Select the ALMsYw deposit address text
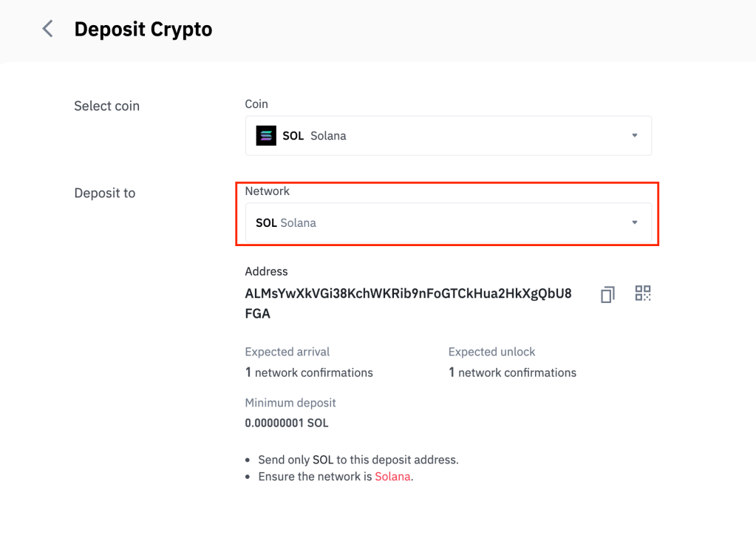This screenshot has height=555, width=756. (407, 293)
